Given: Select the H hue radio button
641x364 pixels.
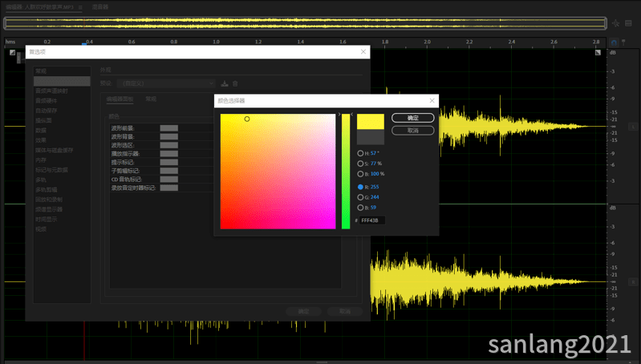Looking at the screenshot, I should (360, 153).
